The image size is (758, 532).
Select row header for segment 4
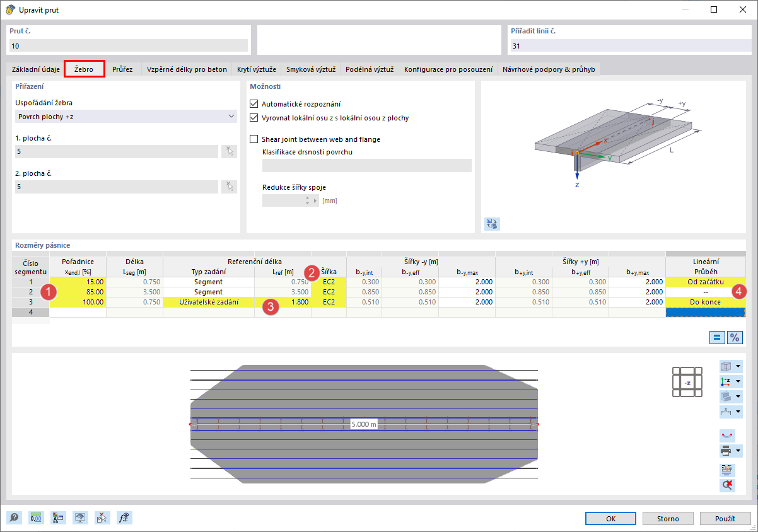(x=30, y=312)
